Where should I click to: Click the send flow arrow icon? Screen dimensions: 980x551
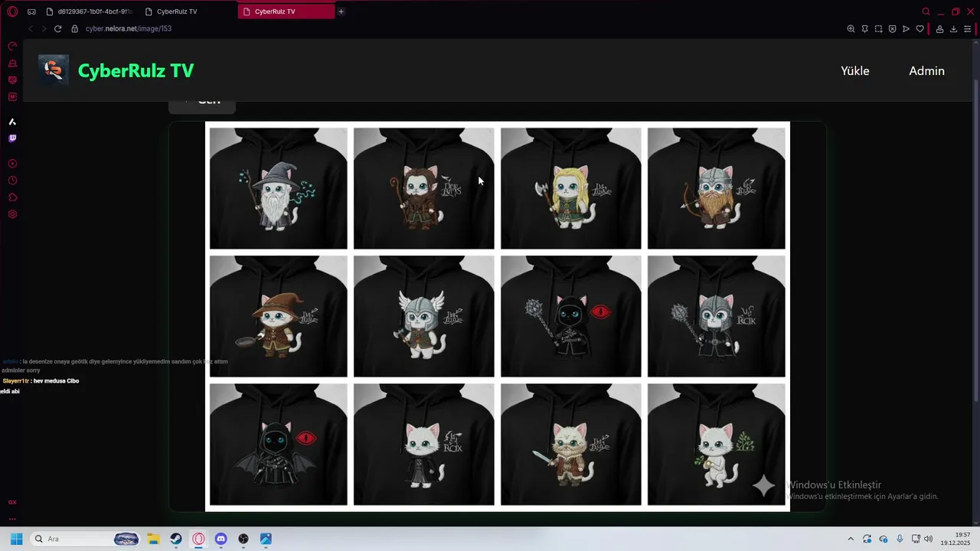[x=906, y=28]
